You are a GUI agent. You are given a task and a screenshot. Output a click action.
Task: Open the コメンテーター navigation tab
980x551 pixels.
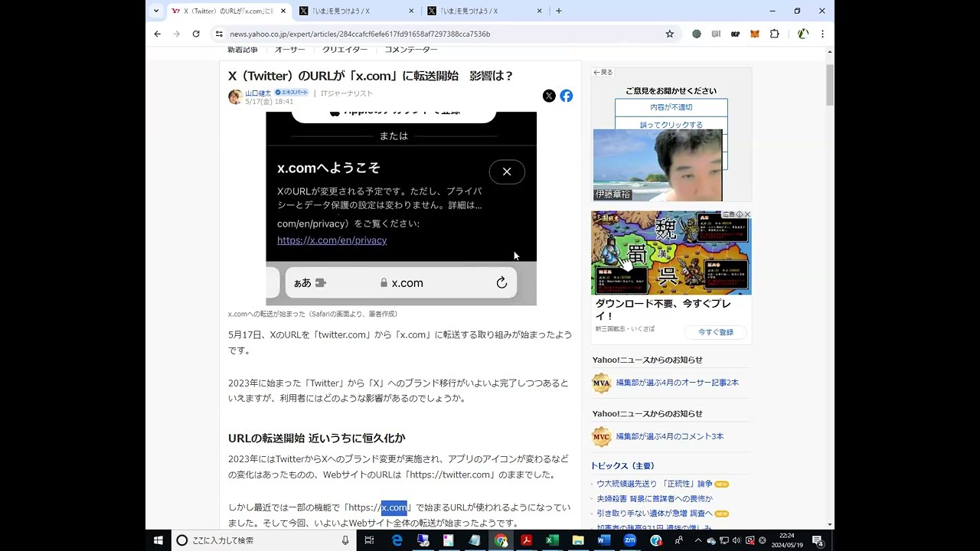point(411,50)
